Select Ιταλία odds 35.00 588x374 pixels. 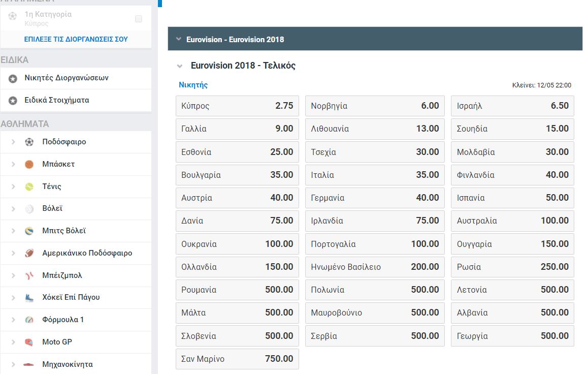pos(375,175)
